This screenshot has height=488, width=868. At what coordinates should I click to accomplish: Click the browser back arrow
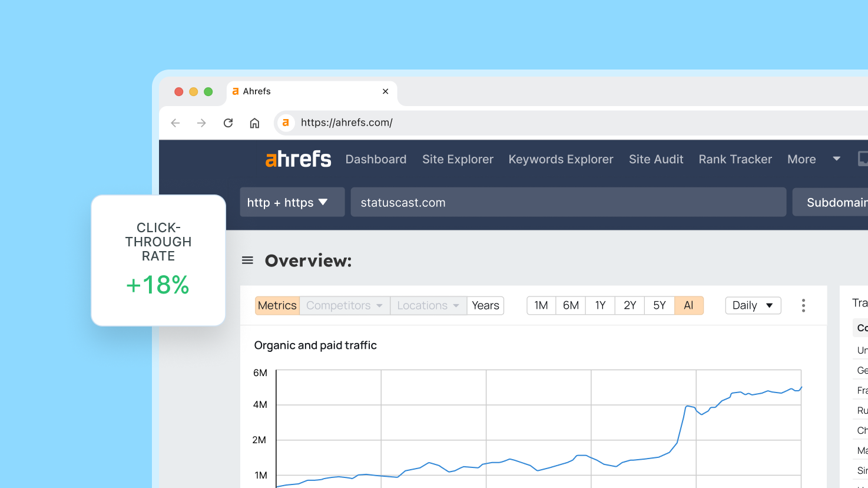(x=175, y=123)
